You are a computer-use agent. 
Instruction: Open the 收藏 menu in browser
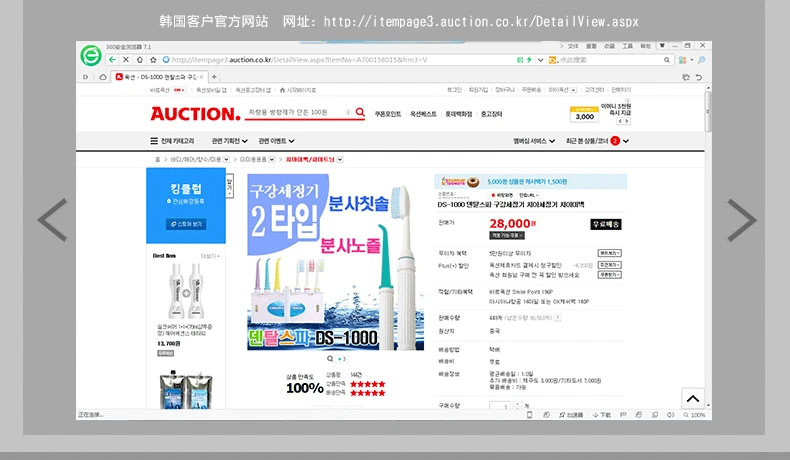pyautogui.click(x=609, y=46)
